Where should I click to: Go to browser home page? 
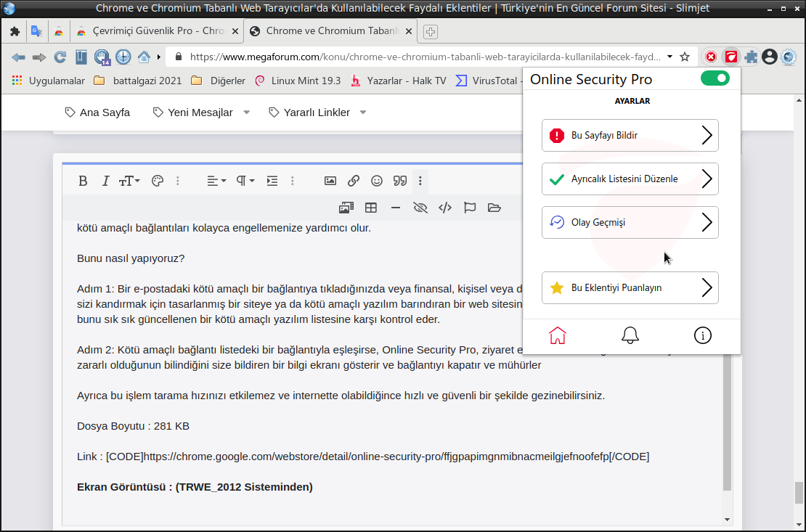144,57
